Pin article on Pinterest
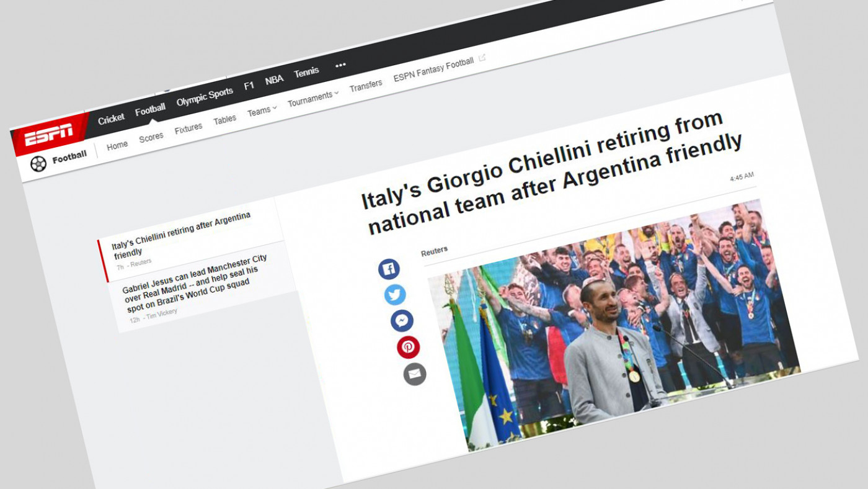868x489 pixels. click(408, 348)
